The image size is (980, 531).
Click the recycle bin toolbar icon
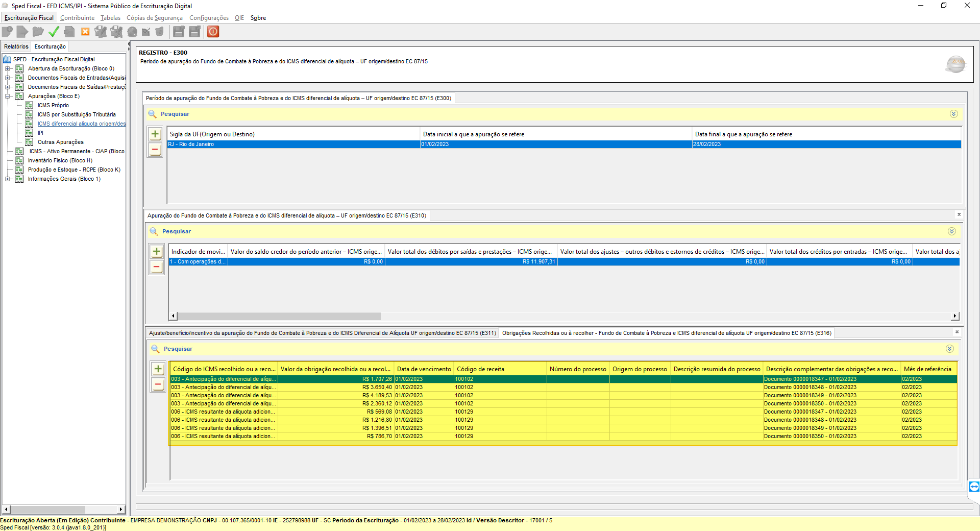click(x=160, y=32)
